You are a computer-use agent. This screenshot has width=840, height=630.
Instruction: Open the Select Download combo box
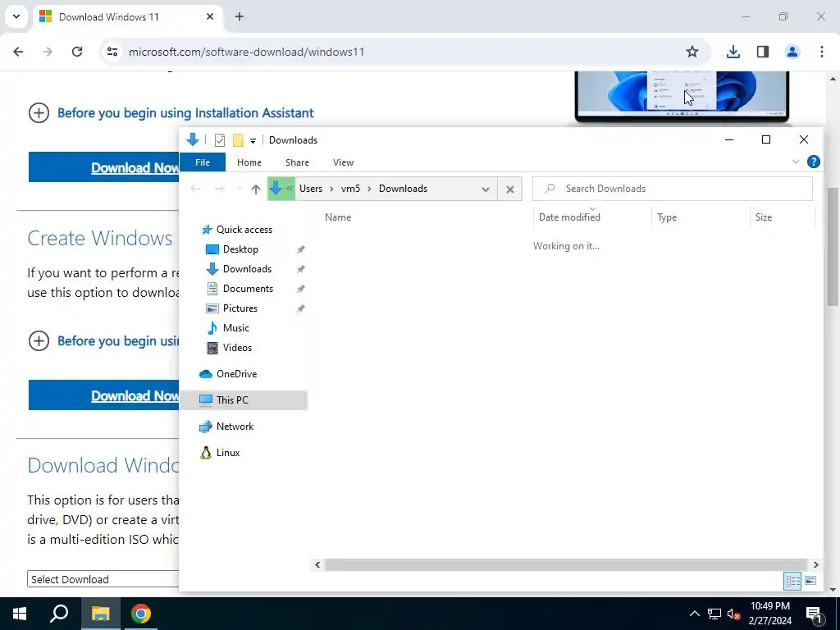(103, 579)
